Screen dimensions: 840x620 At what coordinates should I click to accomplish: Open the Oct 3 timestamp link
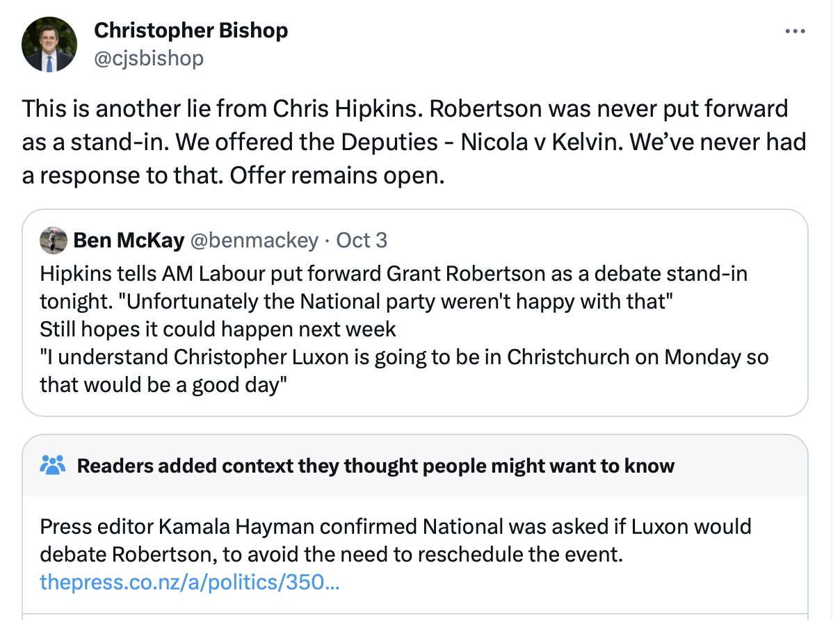[x=362, y=240]
